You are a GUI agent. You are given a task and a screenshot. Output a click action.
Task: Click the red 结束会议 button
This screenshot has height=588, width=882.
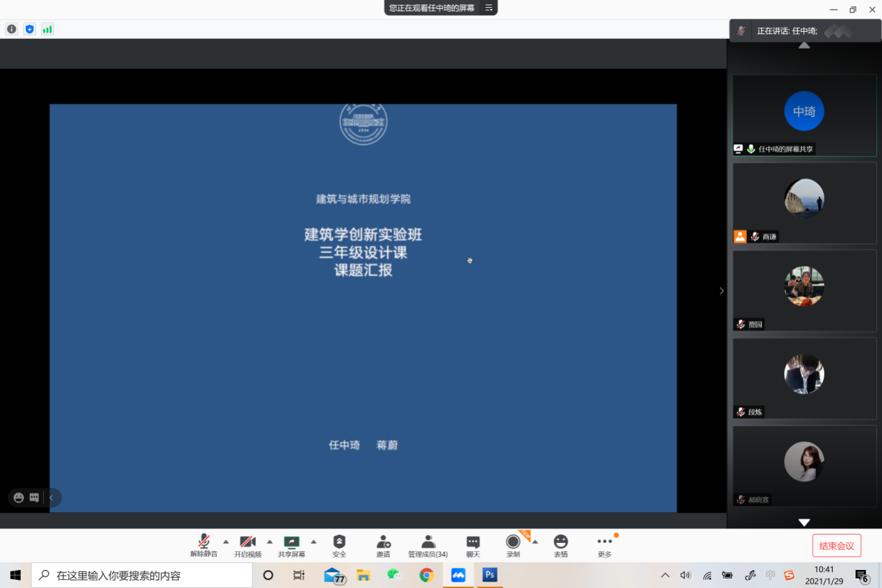pyautogui.click(x=836, y=546)
